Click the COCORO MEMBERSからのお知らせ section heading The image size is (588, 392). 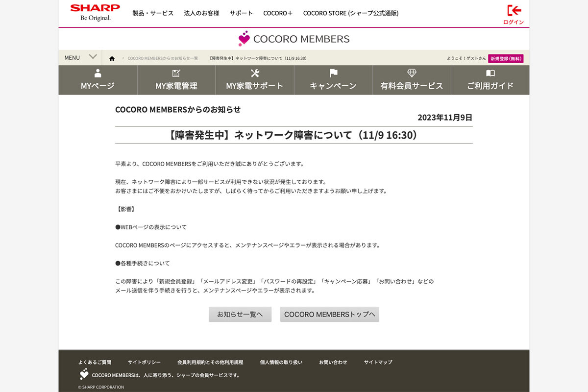(178, 109)
